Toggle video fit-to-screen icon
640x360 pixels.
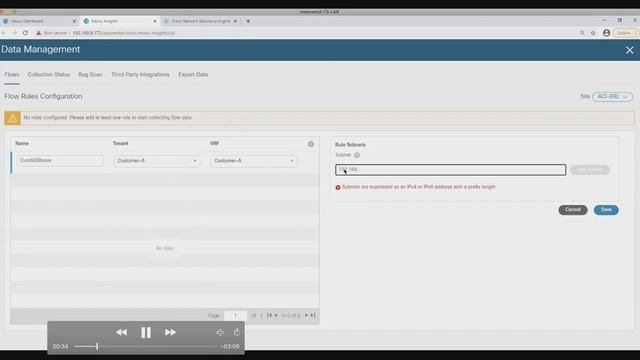pos(220,333)
